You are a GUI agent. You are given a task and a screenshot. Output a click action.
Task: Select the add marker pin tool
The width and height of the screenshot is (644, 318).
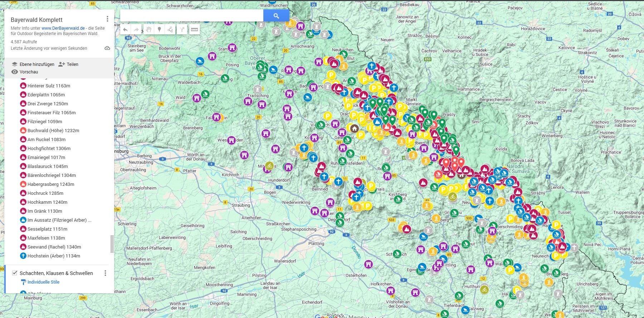pyautogui.click(x=160, y=29)
